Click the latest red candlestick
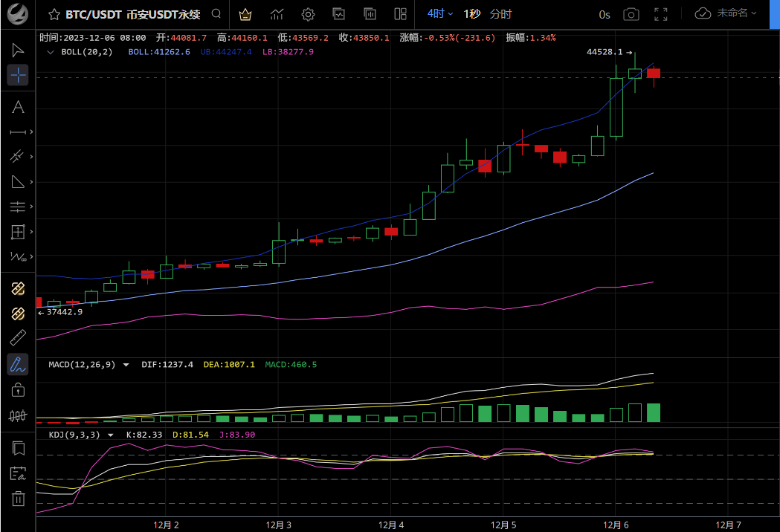Image resolution: width=780 pixels, height=532 pixels. tap(654, 74)
